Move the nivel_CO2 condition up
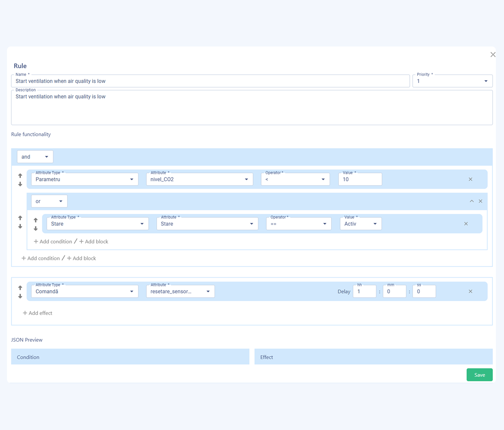 20,175
